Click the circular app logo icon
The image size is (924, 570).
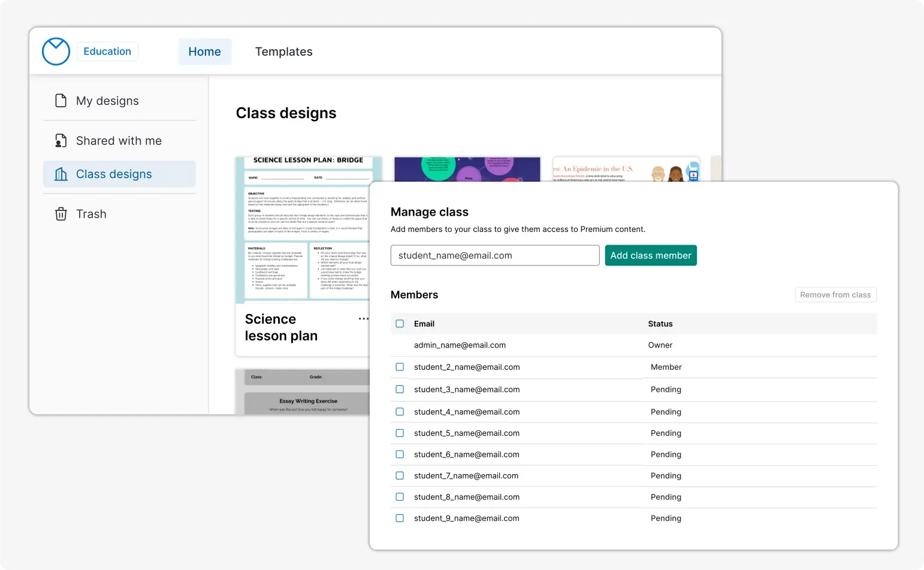coord(56,52)
